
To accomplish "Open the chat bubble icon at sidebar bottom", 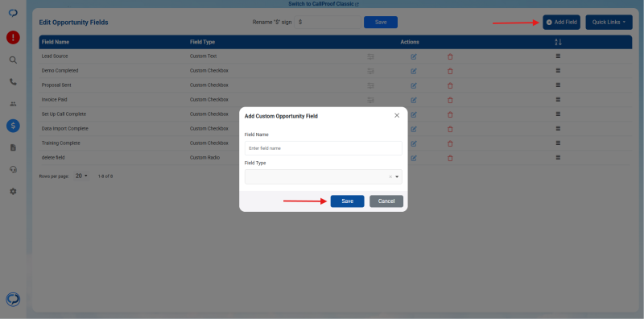I will [13, 300].
